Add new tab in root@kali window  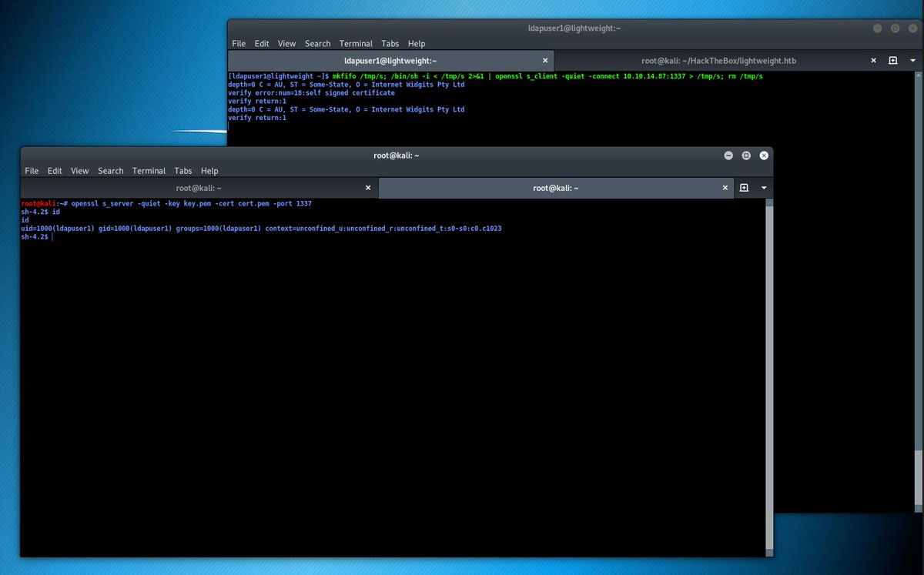pos(745,188)
